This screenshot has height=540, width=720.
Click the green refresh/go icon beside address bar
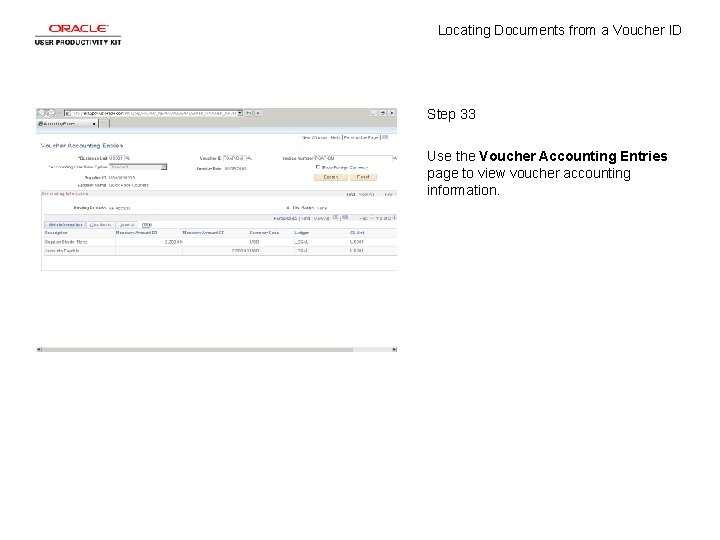point(249,113)
